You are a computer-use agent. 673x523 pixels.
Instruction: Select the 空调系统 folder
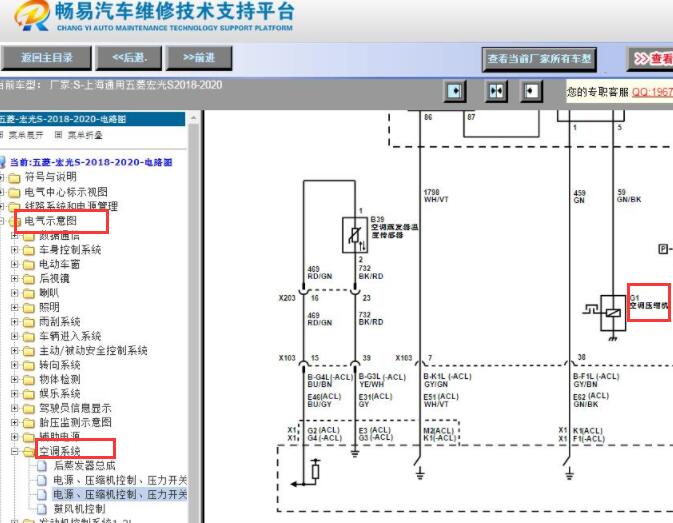pos(60,451)
